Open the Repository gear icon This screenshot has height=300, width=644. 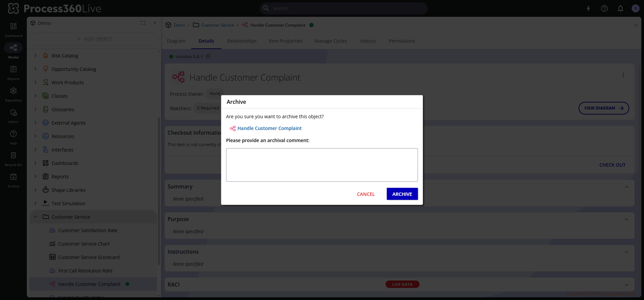(13, 91)
